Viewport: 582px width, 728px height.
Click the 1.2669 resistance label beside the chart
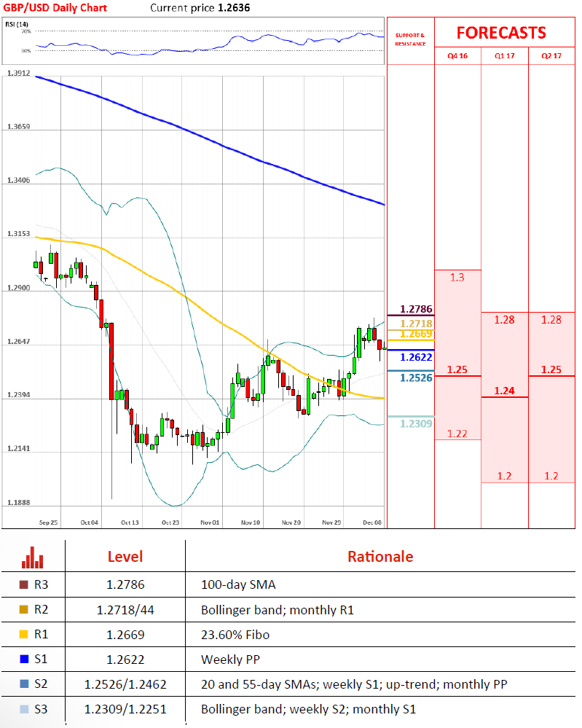pyautogui.click(x=416, y=334)
